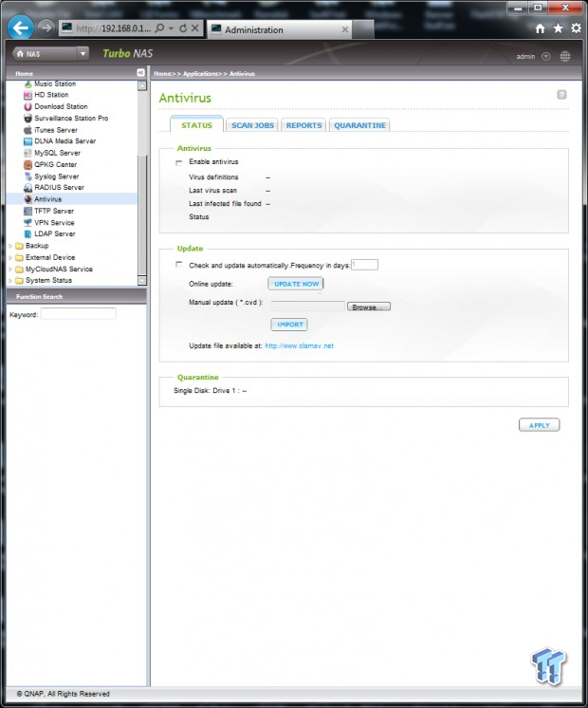Click sidebar scrollbar up arrow
Screen dimensions: 588x708
pos(142,85)
